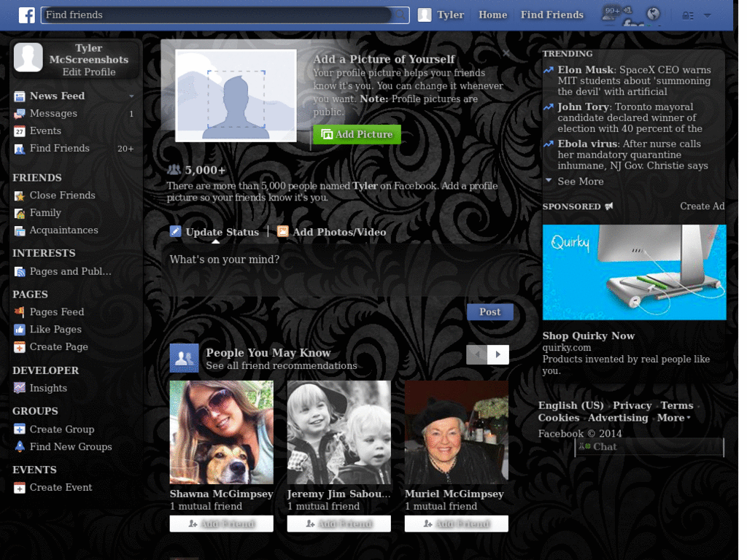Click the sponsored megaphone icon
The width and height of the screenshot is (747, 560).
click(x=609, y=206)
